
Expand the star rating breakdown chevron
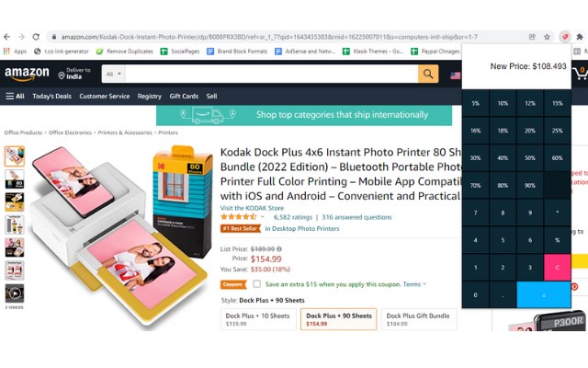(x=263, y=217)
